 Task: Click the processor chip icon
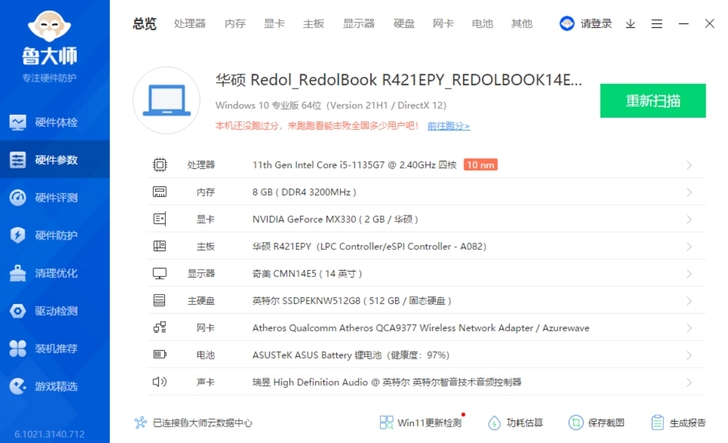pos(160,164)
